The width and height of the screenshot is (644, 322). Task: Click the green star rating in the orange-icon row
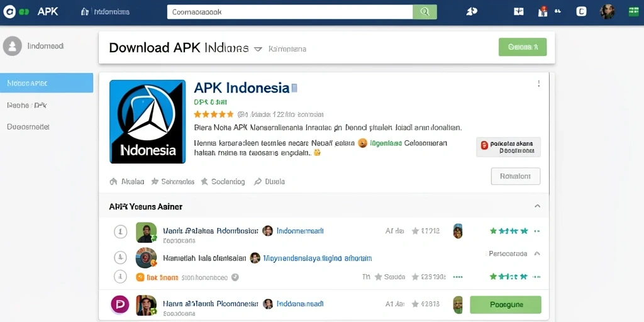pyautogui.click(x=509, y=277)
